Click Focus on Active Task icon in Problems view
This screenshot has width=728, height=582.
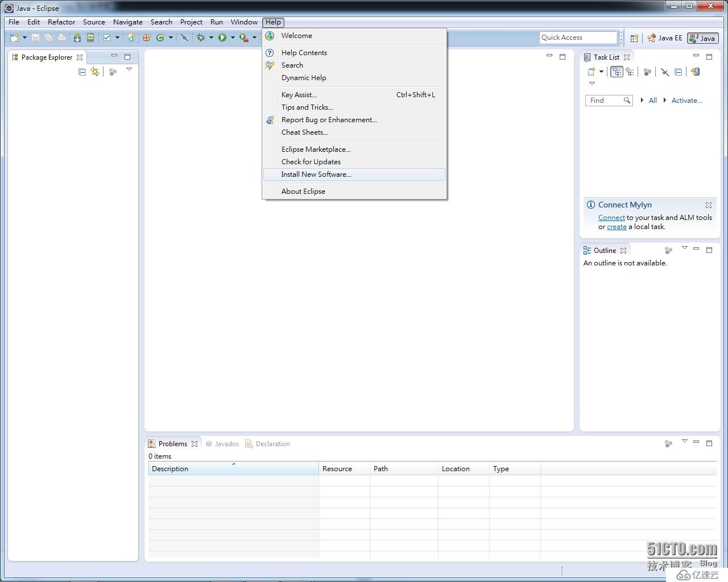[669, 443]
